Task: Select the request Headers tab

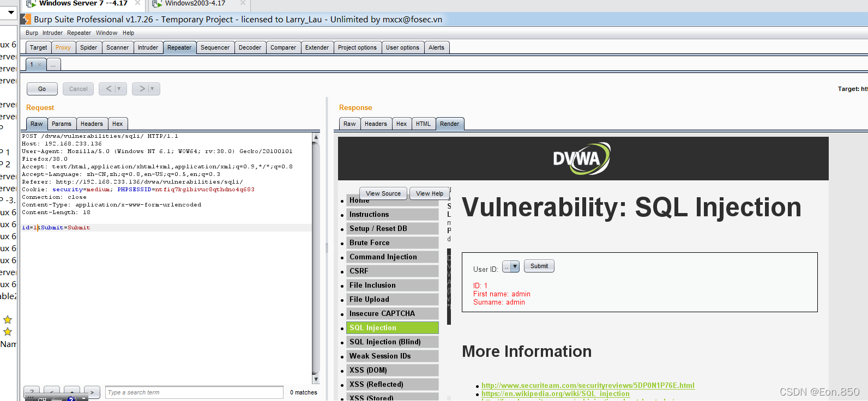Action: [92, 124]
